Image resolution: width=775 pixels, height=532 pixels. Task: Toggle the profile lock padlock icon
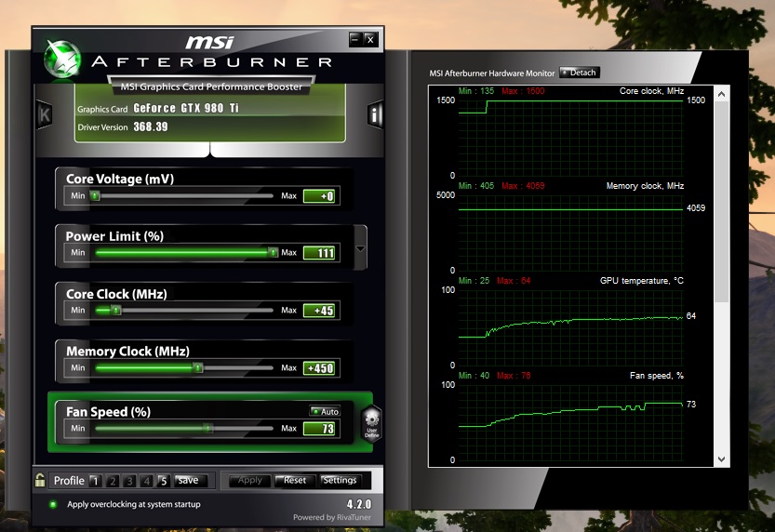(40, 480)
